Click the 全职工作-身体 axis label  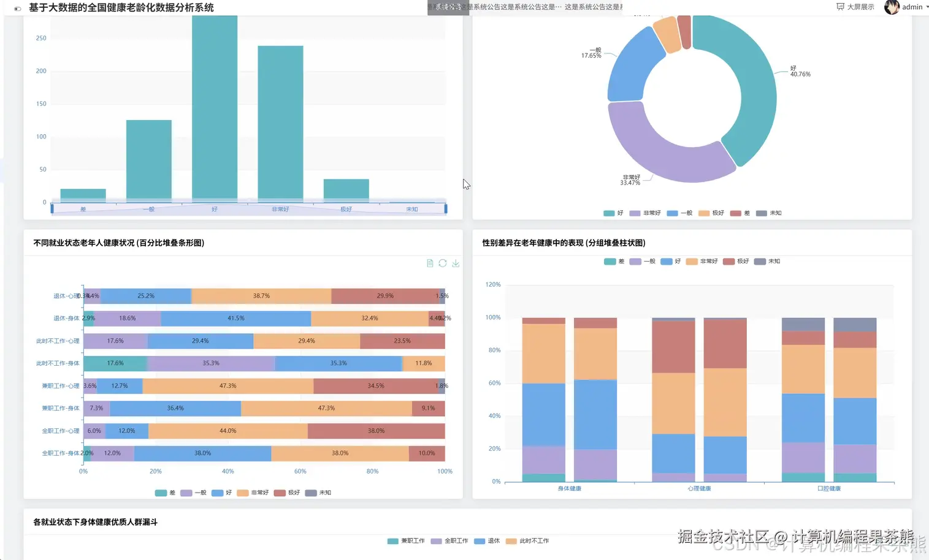click(61, 453)
